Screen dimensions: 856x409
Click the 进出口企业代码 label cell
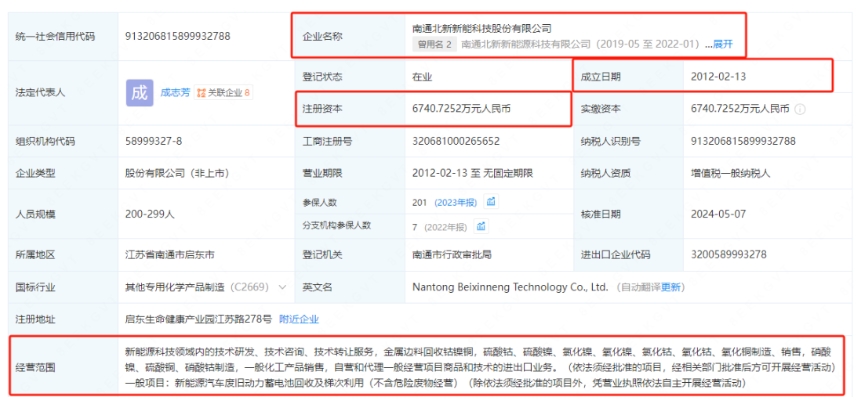(628, 254)
